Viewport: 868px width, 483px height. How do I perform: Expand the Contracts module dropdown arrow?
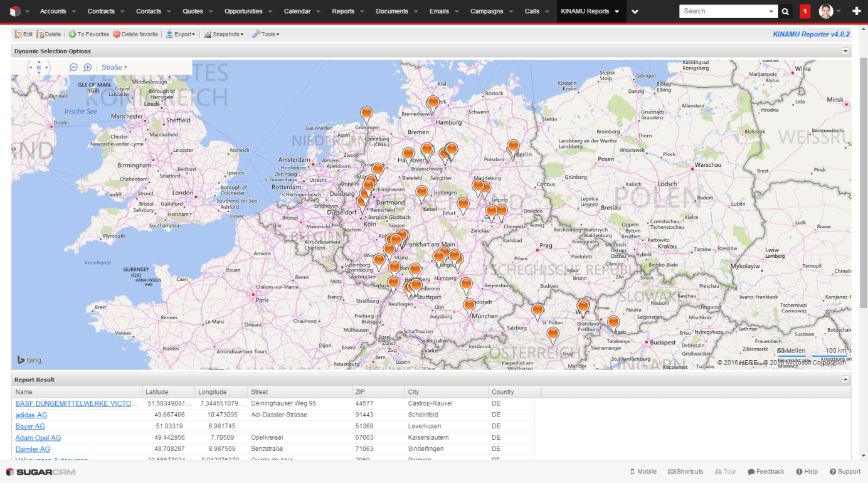122,12
